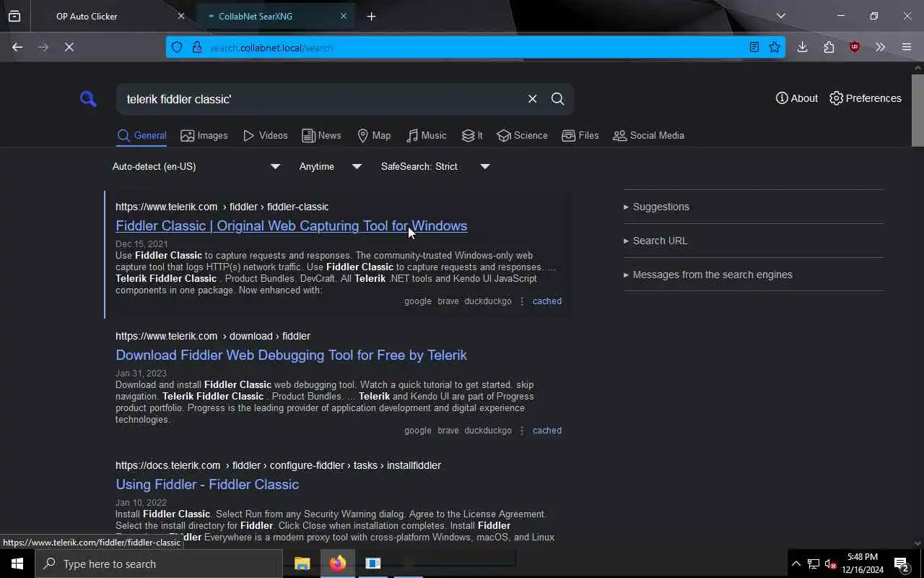
Task: Click the Firefox taskbar icon
Action: tap(337, 564)
